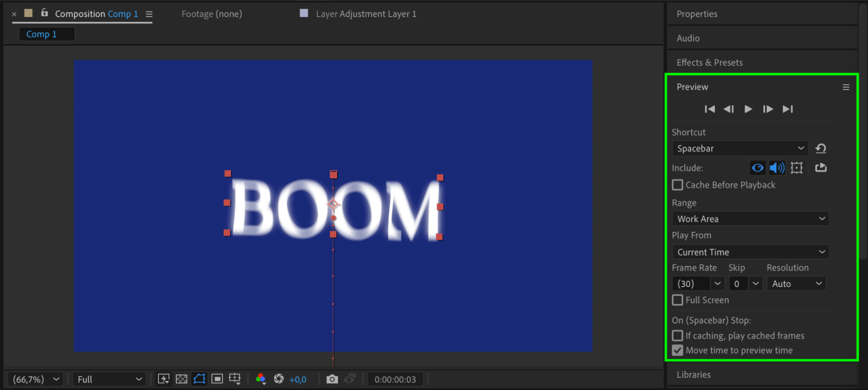Toggle overlays and layer controls inclusion
The width and height of the screenshot is (868, 390).
point(797,168)
